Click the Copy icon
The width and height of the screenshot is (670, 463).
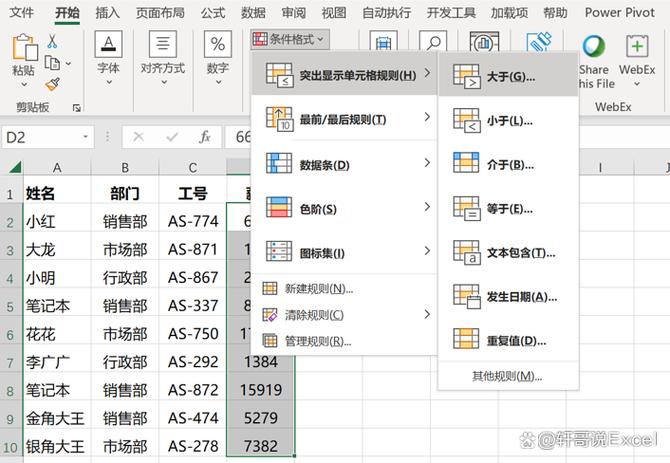tap(52, 63)
